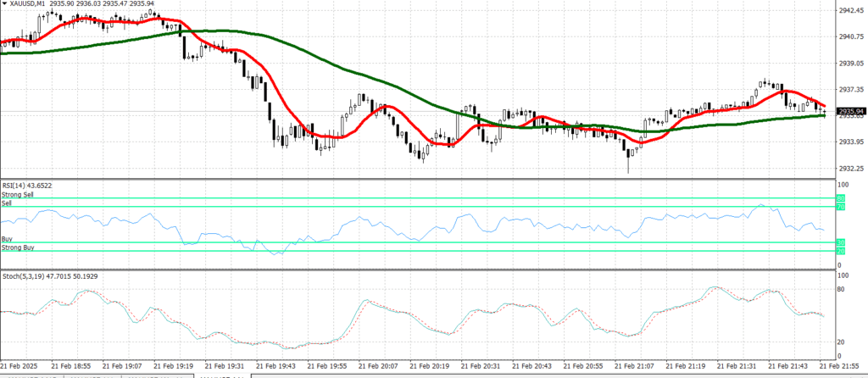This screenshot has width=868, height=378.
Task: Click the 21 Feb 20:07 time label
Action: coord(377,366)
